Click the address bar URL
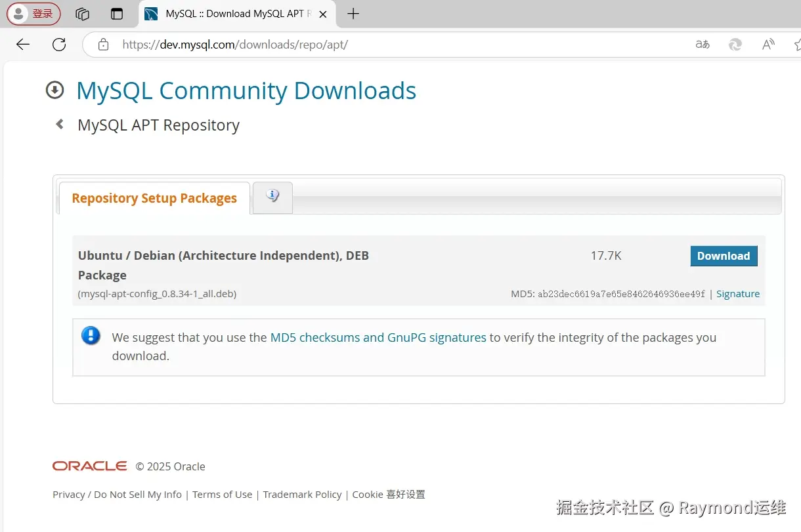This screenshot has height=532, width=801. (235, 45)
